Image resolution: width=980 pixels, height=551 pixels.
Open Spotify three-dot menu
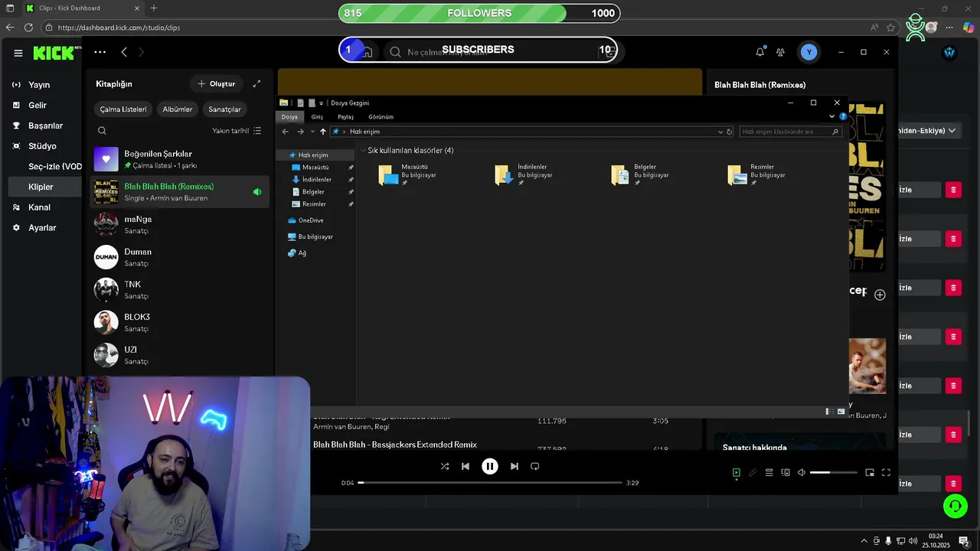point(100,52)
